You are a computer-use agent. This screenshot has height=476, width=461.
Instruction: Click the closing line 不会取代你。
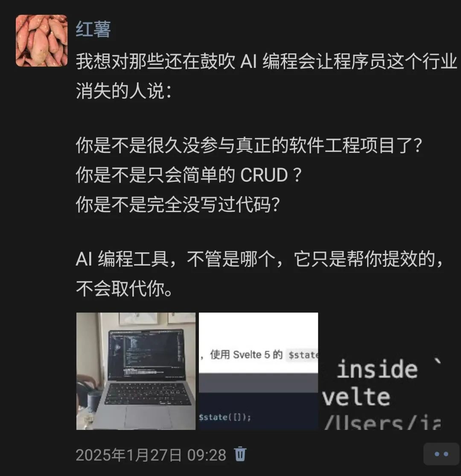[x=125, y=289]
